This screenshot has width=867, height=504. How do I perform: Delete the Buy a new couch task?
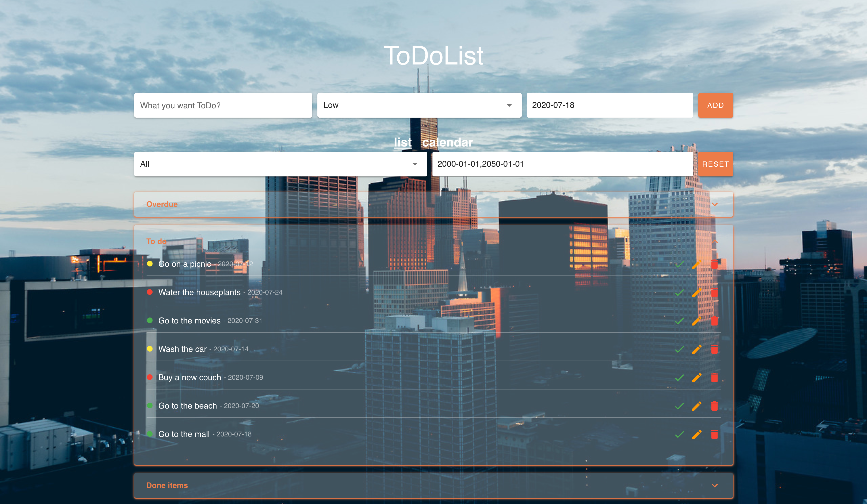[x=714, y=378]
